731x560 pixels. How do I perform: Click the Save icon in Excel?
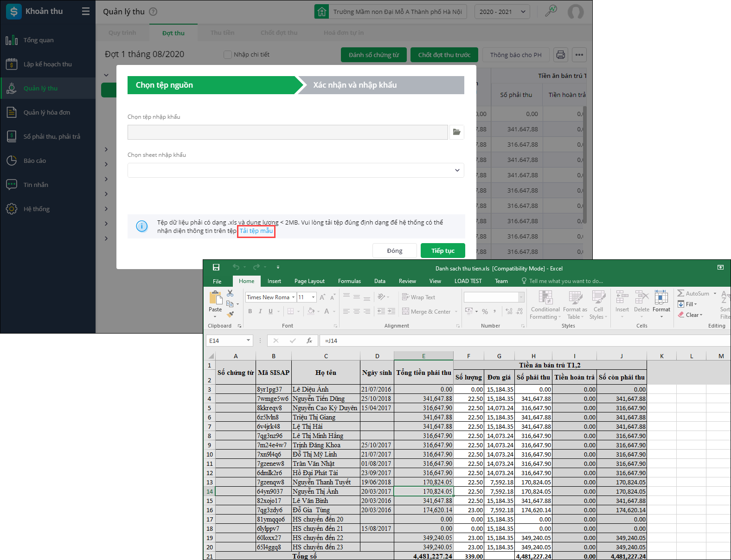tap(216, 267)
